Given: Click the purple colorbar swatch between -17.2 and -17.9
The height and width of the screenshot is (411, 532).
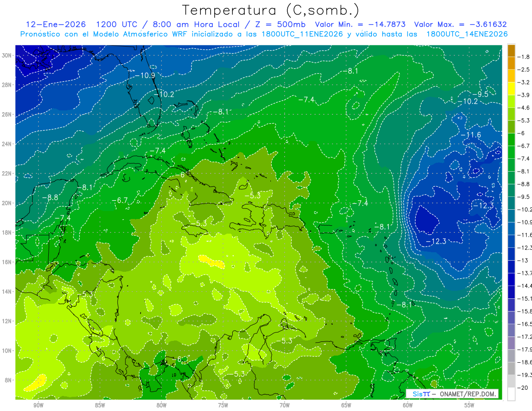Looking at the screenshot, I should [x=511, y=343].
